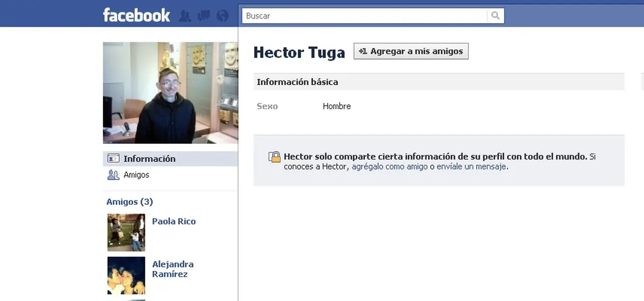Click the Información card icon

[x=114, y=159]
